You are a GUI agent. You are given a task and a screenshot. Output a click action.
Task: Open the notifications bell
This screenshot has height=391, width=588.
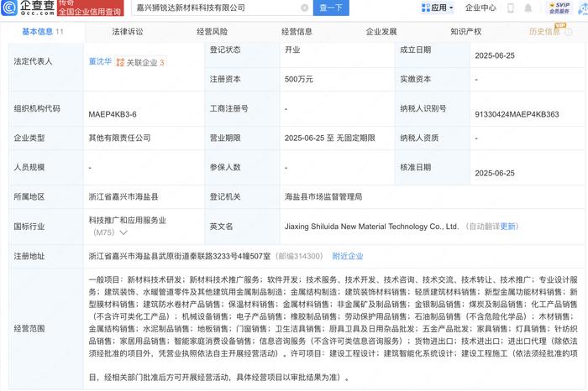pyautogui.click(x=528, y=8)
